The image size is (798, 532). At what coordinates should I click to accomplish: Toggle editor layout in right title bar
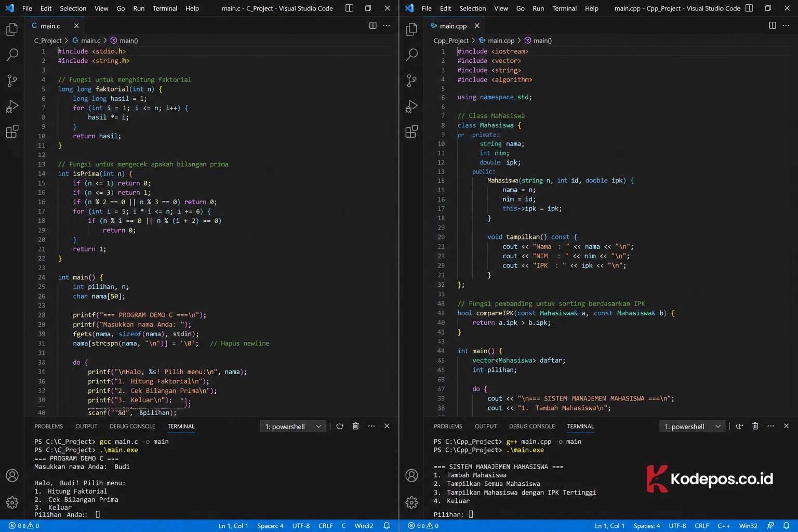(x=749, y=8)
